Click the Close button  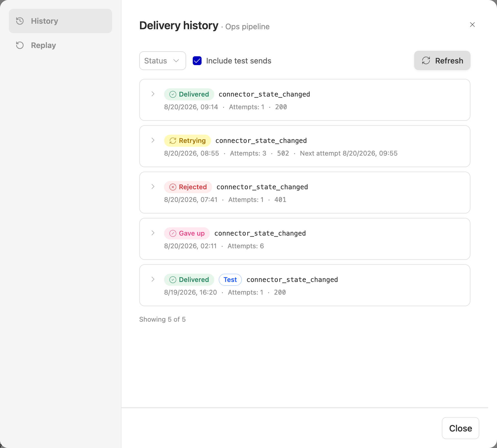(461, 428)
